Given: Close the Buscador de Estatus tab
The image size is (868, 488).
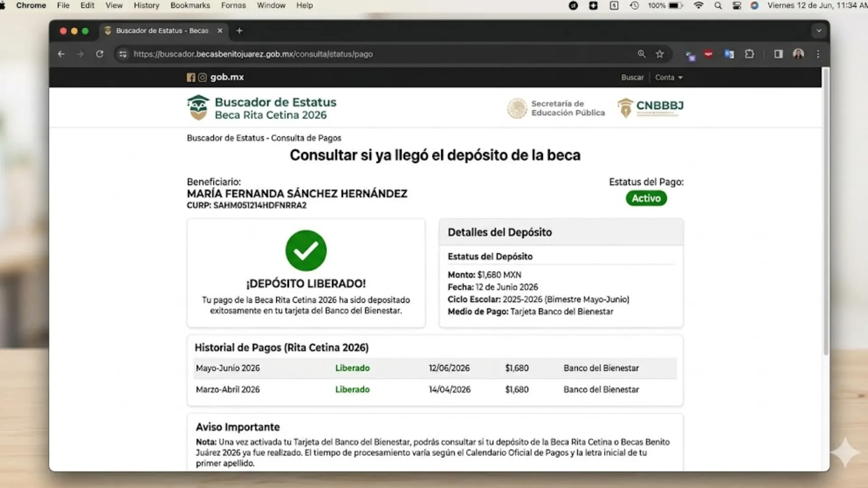Looking at the screenshot, I should coord(220,31).
